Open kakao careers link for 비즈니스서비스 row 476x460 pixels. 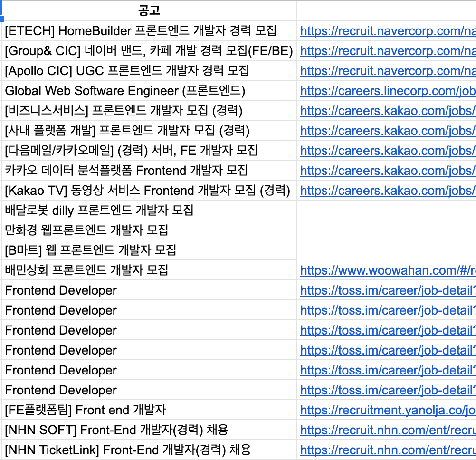(388, 111)
